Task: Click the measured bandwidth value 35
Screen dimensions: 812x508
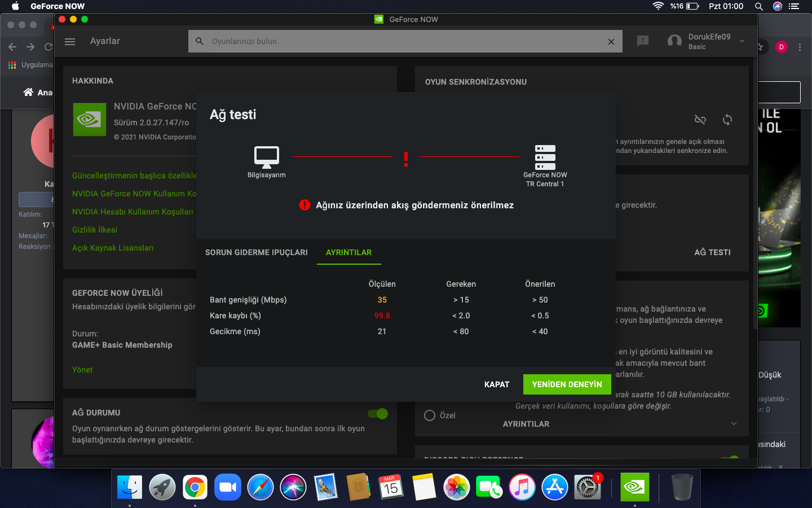Action: (382, 300)
